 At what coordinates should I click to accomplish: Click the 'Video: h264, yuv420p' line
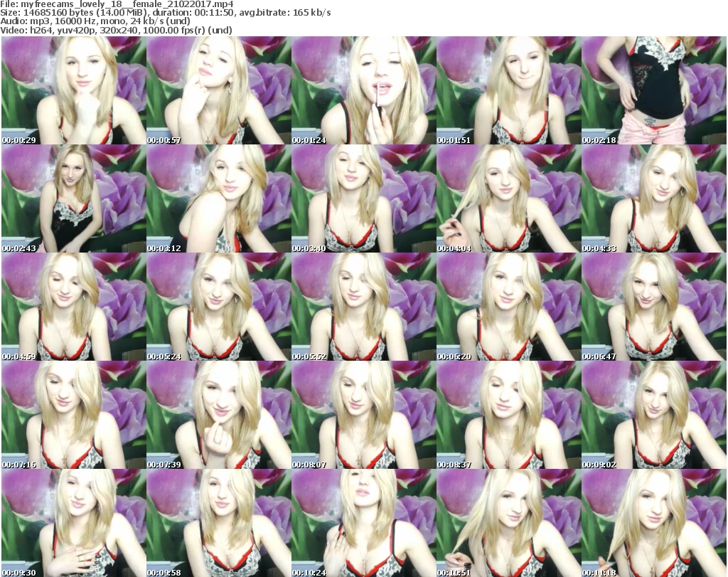pyautogui.click(x=116, y=30)
